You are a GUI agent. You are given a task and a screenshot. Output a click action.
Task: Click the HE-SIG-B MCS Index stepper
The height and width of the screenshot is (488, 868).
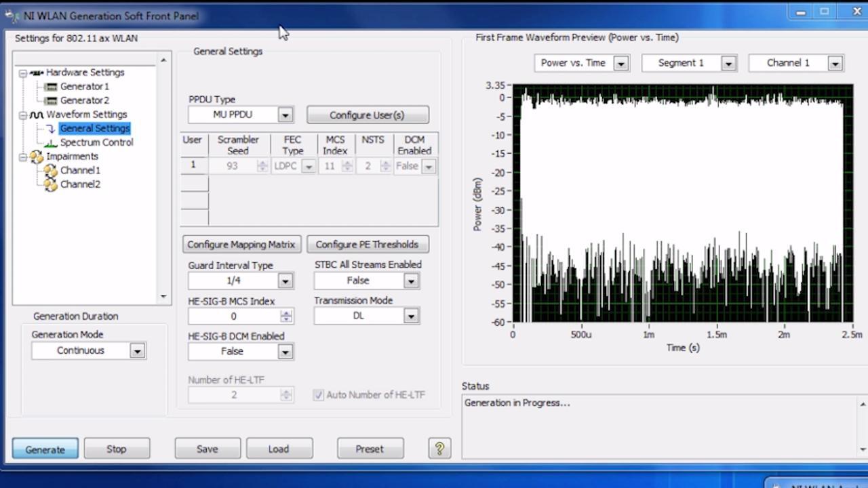[286, 316]
